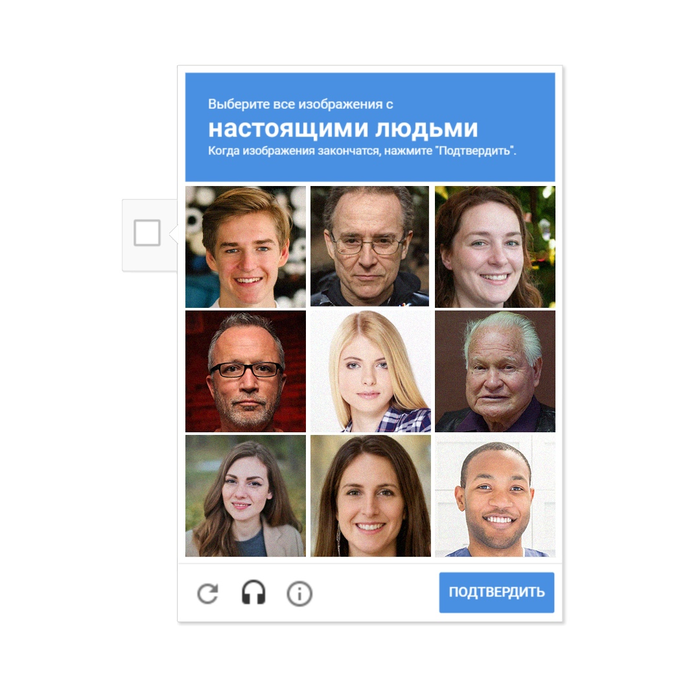This screenshot has height=700, width=700.
Task: Select tile of older man with thin glasses
Action: point(370,246)
